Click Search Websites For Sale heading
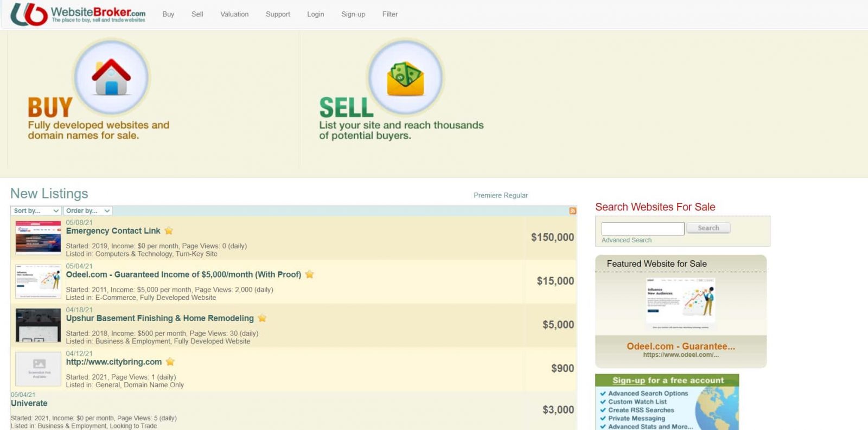 pyautogui.click(x=655, y=207)
